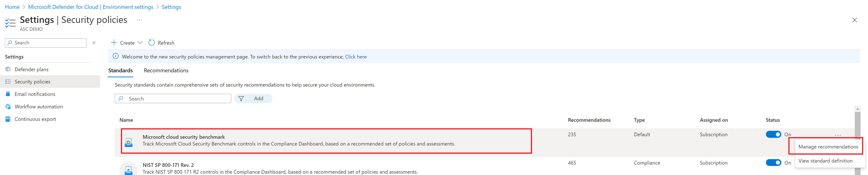
Task: Select View standard definition
Action: pyautogui.click(x=825, y=160)
